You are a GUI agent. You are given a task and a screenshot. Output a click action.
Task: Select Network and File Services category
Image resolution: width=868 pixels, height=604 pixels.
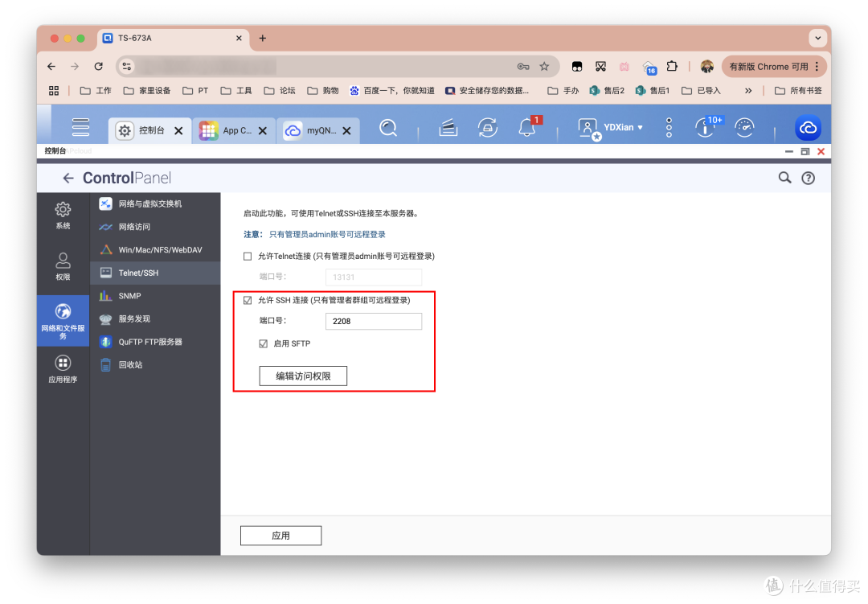click(63, 321)
